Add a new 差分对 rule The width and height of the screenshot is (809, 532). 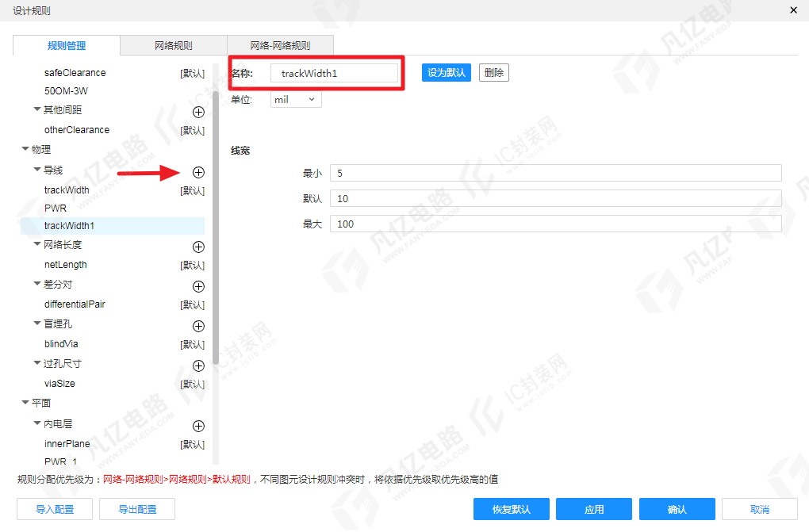point(198,286)
